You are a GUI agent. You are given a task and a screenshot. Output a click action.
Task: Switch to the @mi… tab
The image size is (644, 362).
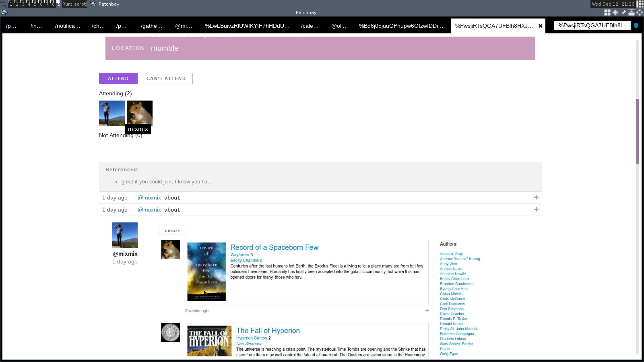(184, 26)
